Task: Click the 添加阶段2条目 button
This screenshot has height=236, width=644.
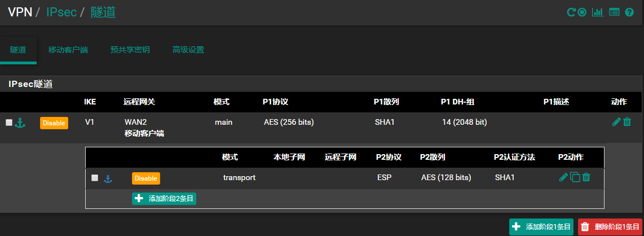Action: coord(164,198)
